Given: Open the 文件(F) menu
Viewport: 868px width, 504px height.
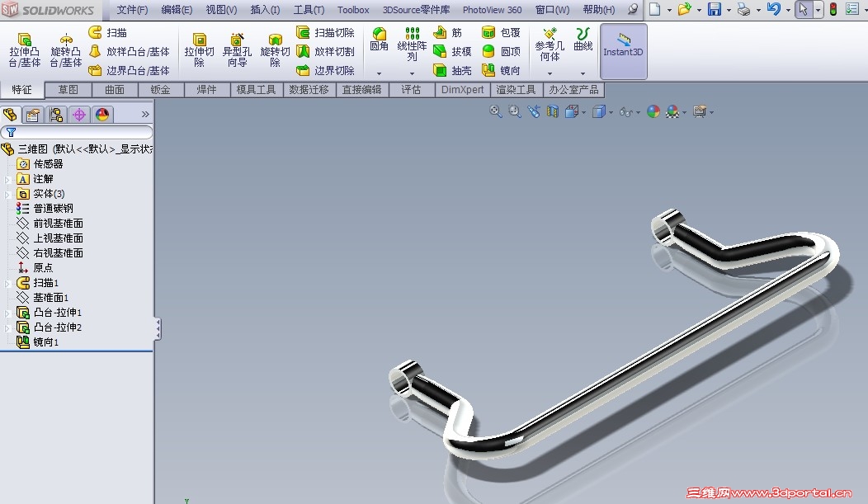Looking at the screenshot, I should [132, 10].
